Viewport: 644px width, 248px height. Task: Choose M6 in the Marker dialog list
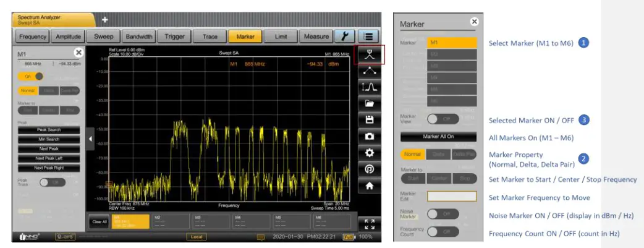tap(452, 101)
